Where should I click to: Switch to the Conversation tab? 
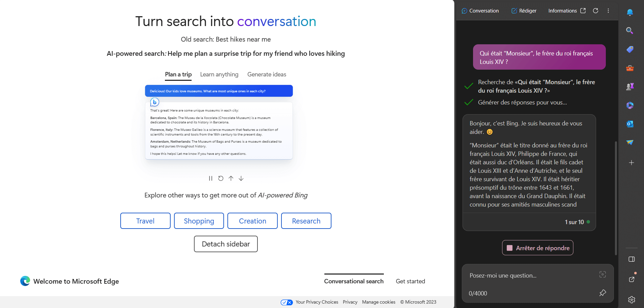coord(480,11)
